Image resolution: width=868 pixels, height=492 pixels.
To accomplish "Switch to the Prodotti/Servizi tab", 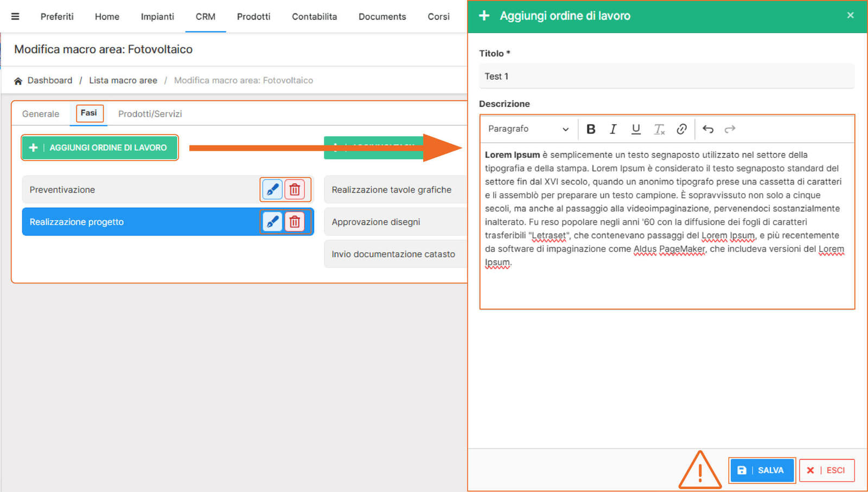I will tap(150, 114).
